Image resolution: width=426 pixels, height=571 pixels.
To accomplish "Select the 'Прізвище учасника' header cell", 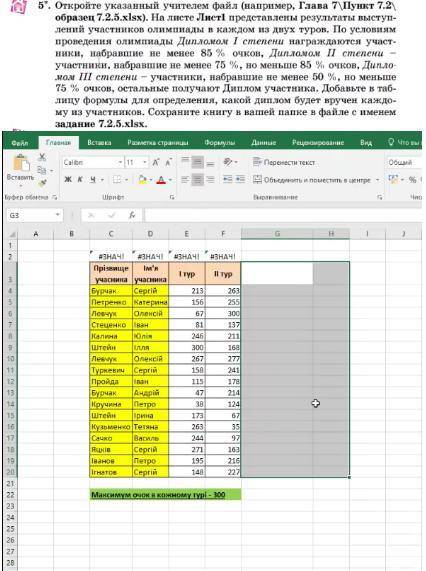I will coord(111,273).
